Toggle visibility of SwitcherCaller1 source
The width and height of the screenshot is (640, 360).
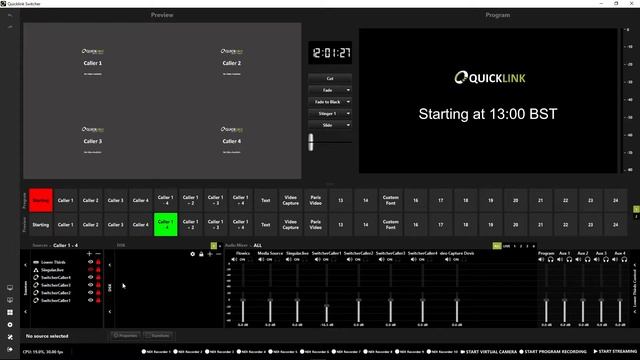pos(91,300)
